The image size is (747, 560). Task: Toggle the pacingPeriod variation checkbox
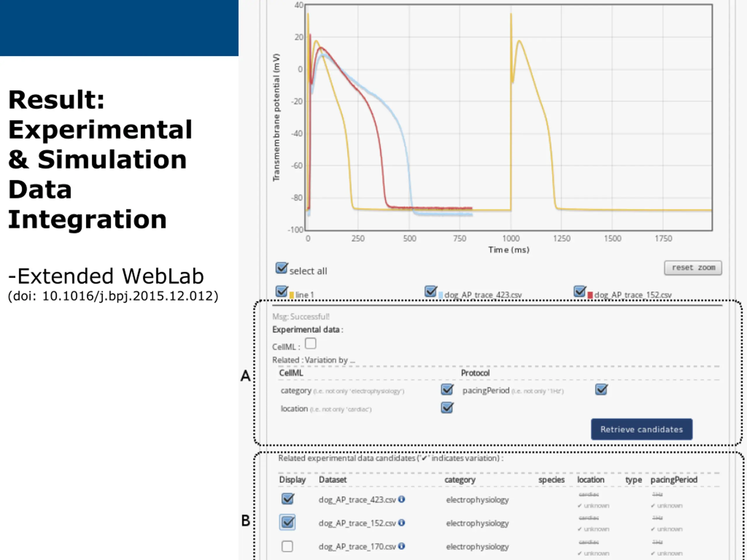point(601,390)
